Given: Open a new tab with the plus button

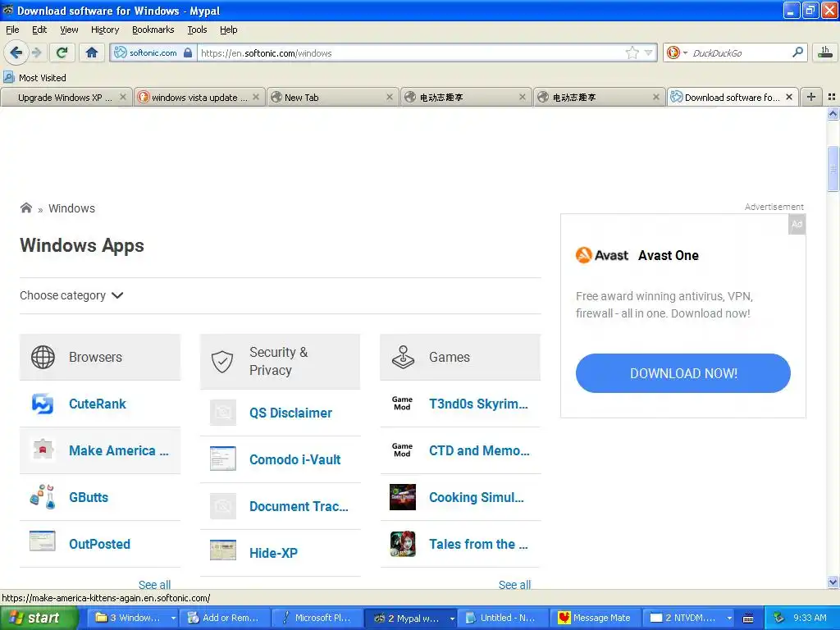Looking at the screenshot, I should coord(811,97).
